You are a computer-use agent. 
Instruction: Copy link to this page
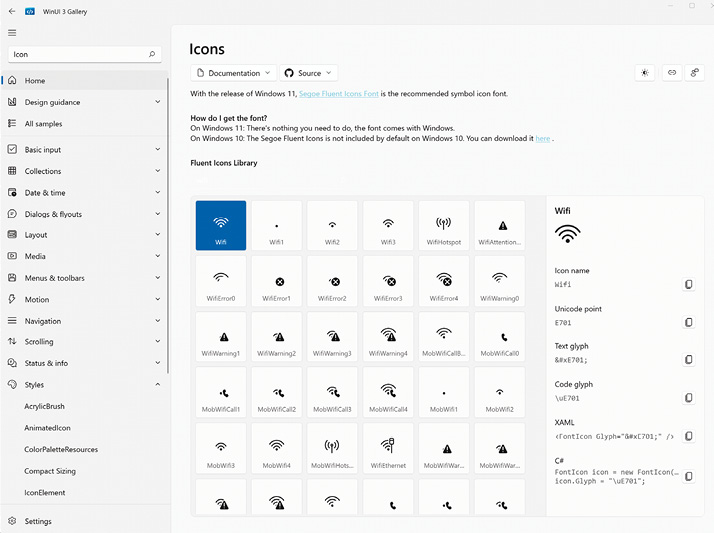point(672,73)
